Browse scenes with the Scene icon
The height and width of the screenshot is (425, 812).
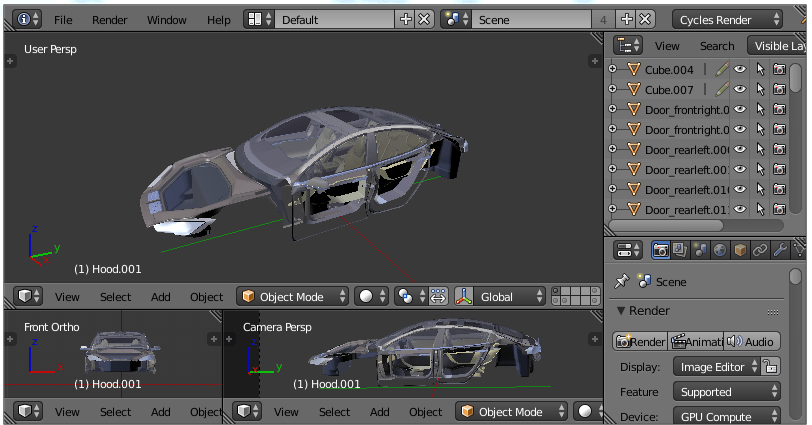click(456, 20)
